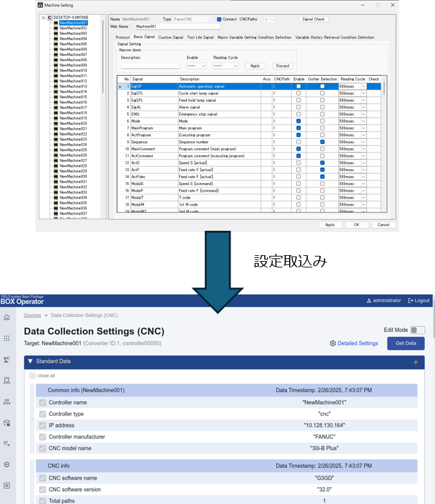Click the Logout icon in top bar
The image size is (435, 504).
pos(411,300)
